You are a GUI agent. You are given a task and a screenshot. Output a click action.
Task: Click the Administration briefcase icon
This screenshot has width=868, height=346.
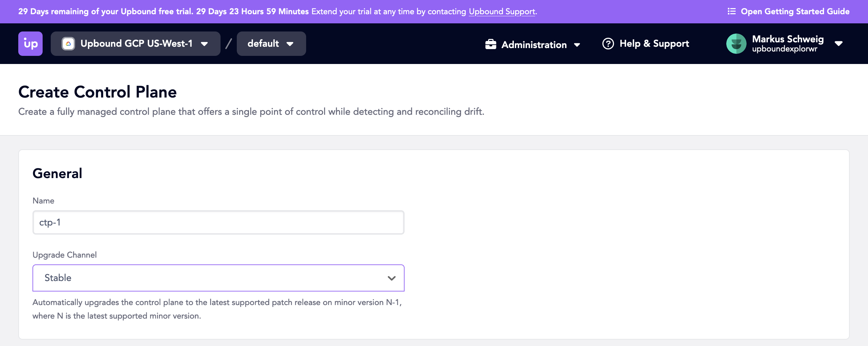(491, 44)
